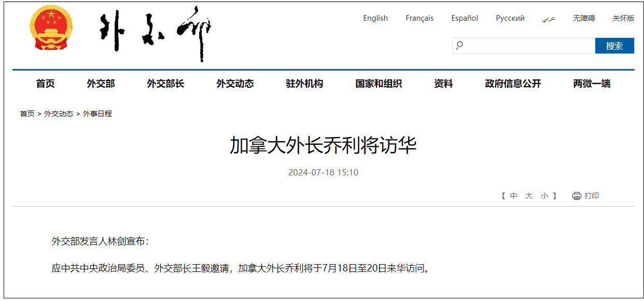This screenshot has width=644, height=301.
Task: Click the date 2024-07-18 15:10
Action: [x=323, y=172]
